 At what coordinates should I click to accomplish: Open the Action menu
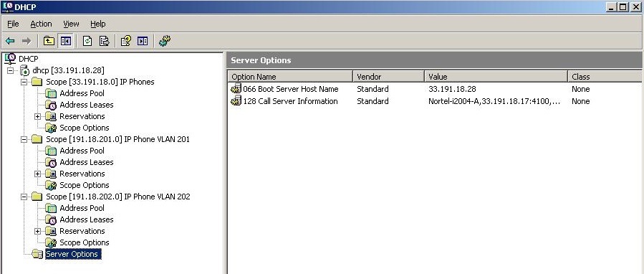[41, 24]
